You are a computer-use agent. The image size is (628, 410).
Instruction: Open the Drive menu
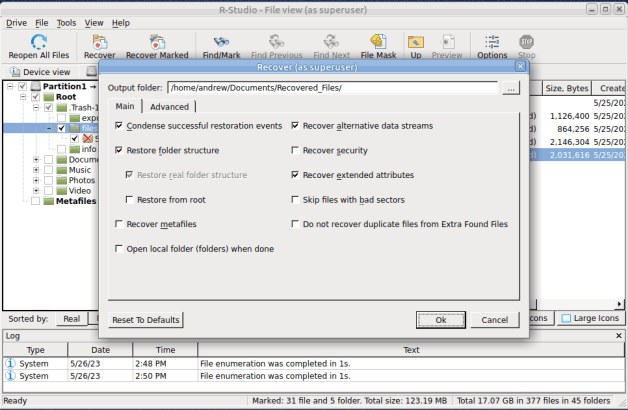click(16, 23)
